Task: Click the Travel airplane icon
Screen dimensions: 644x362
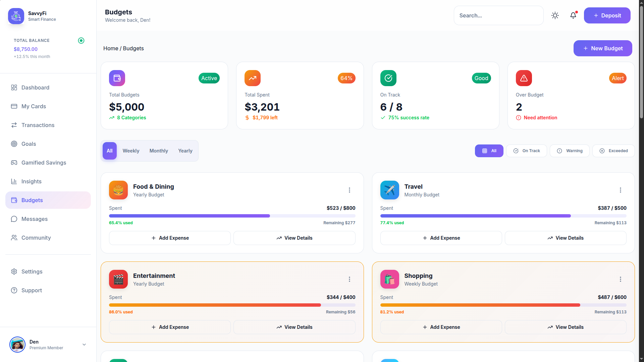Action: click(389, 190)
